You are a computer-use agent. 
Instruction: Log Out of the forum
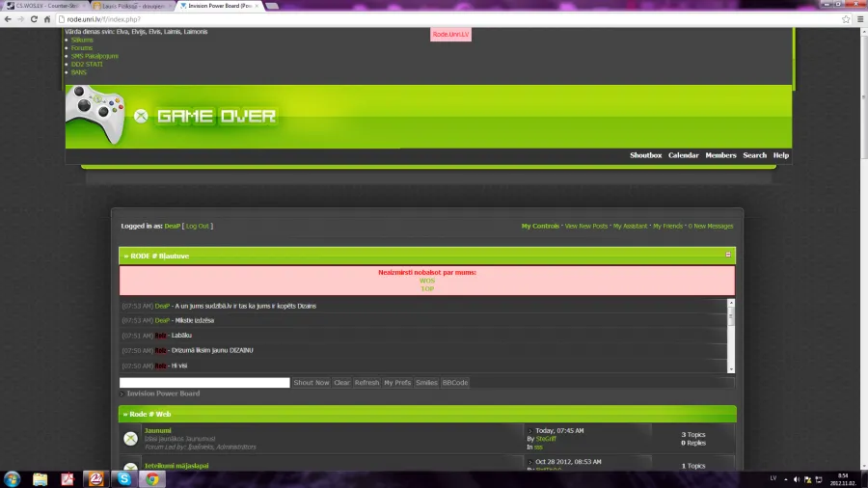(x=198, y=226)
